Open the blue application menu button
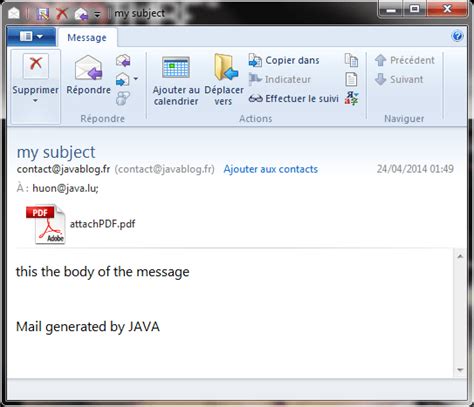 (31, 36)
